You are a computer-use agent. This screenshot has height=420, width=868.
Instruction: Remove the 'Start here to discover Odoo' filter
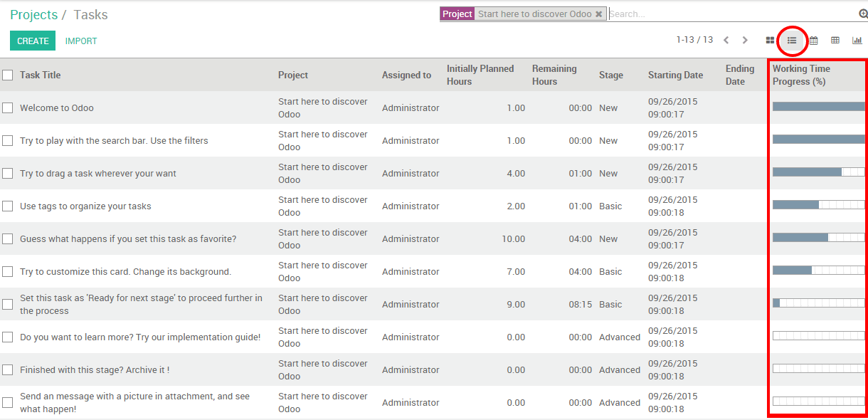pos(598,13)
